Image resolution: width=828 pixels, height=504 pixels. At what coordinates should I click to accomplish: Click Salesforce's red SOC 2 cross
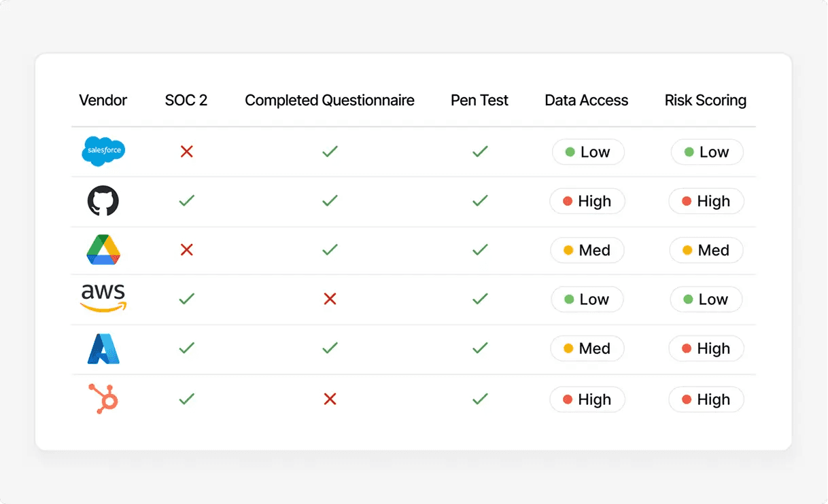[186, 151]
